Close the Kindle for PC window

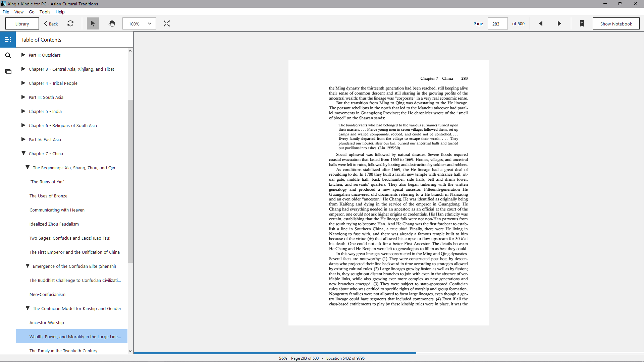click(636, 4)
